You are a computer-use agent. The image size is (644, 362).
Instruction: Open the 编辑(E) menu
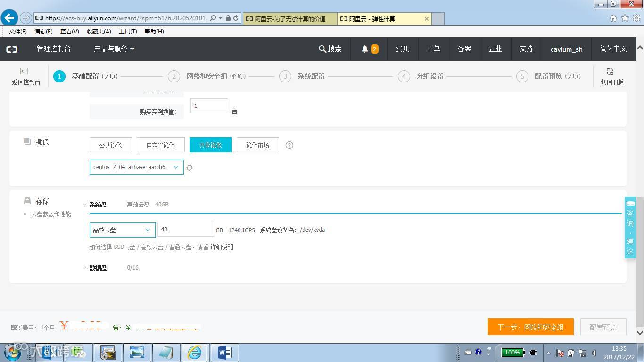click(x=43, y=32)
